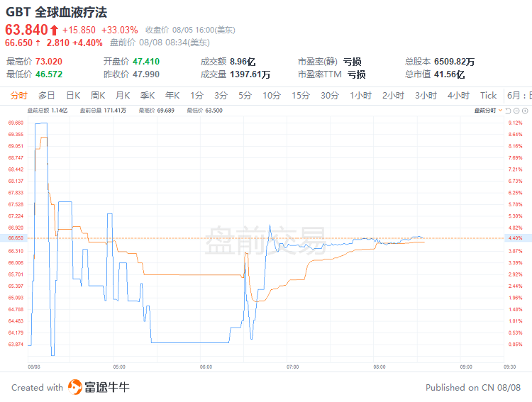The height and width of the screenshot is (402, 532).
Task: Click the Published on CN 08/08 text
Action: pyautogui.click(x=473, y=387)
